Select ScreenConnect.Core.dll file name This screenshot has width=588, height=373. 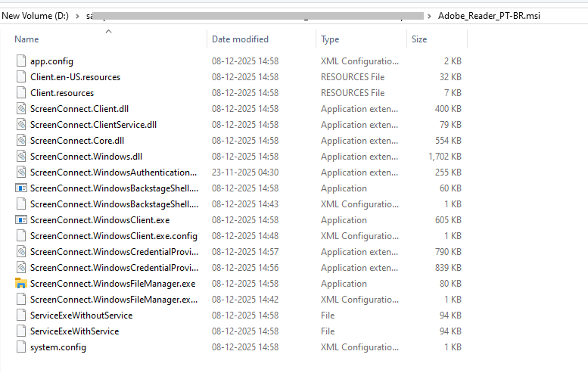pos(77,140)
